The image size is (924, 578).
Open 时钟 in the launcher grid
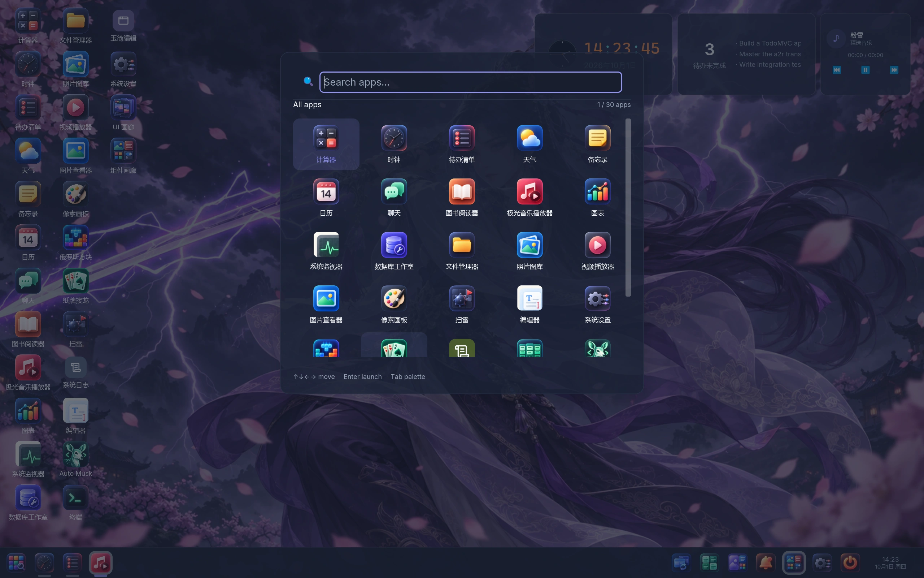click(394, 144)
